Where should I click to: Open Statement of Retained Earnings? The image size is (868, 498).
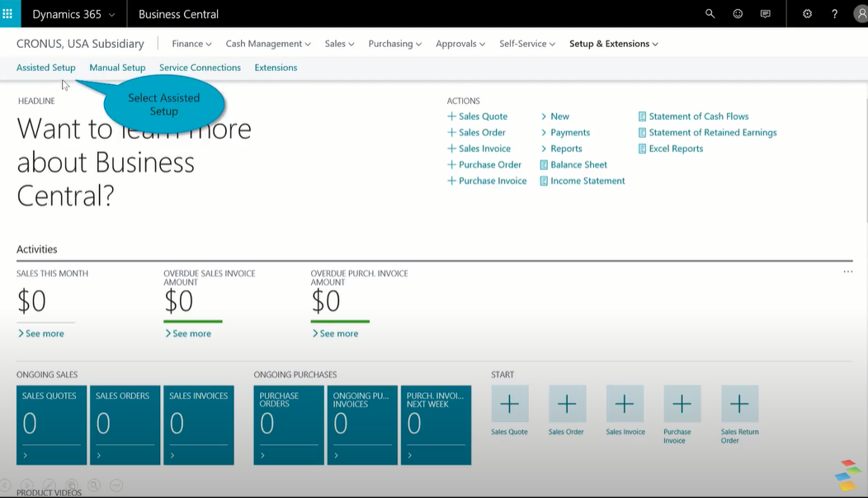[x=707, y=132]
